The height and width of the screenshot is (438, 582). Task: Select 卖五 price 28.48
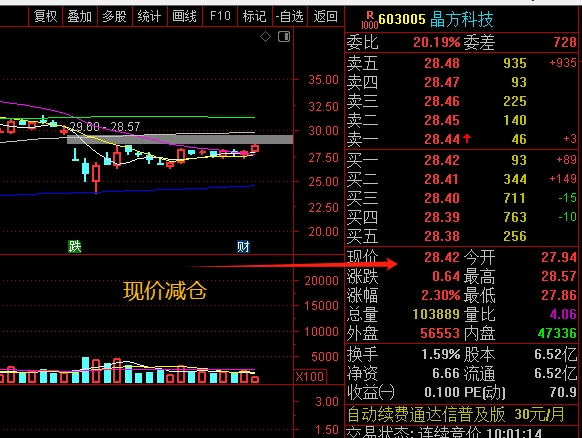pyautogui.click(x=442, y=63)
